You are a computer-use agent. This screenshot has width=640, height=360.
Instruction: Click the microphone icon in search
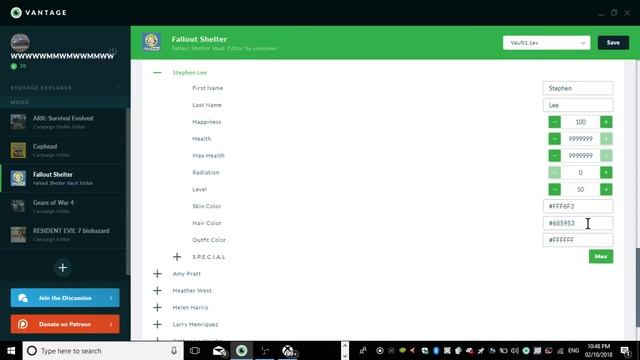tap(174, 351)
